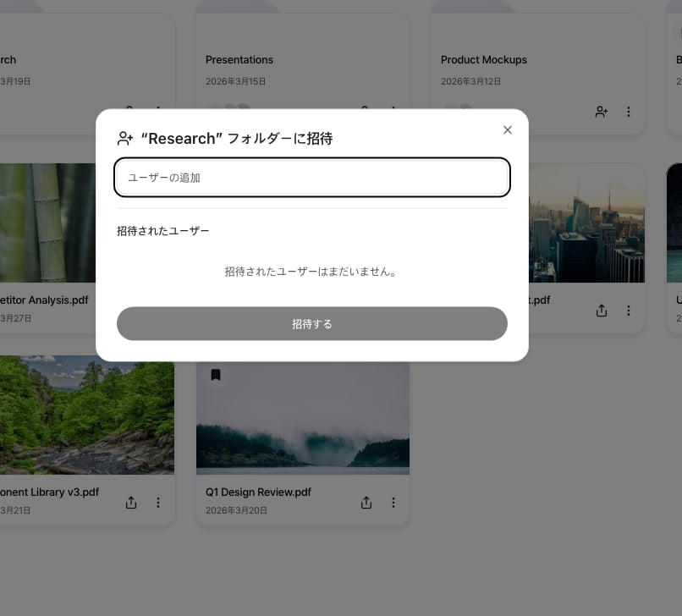Share the Q1 Design Review.pdf file
This screenshot has height=616, width=682.
pos(366,503)
